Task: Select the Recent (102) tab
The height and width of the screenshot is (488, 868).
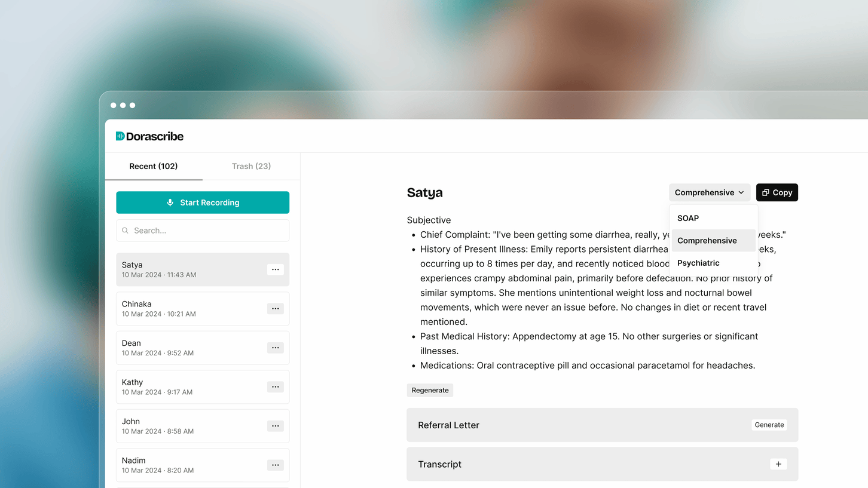Action: point(154,166)
